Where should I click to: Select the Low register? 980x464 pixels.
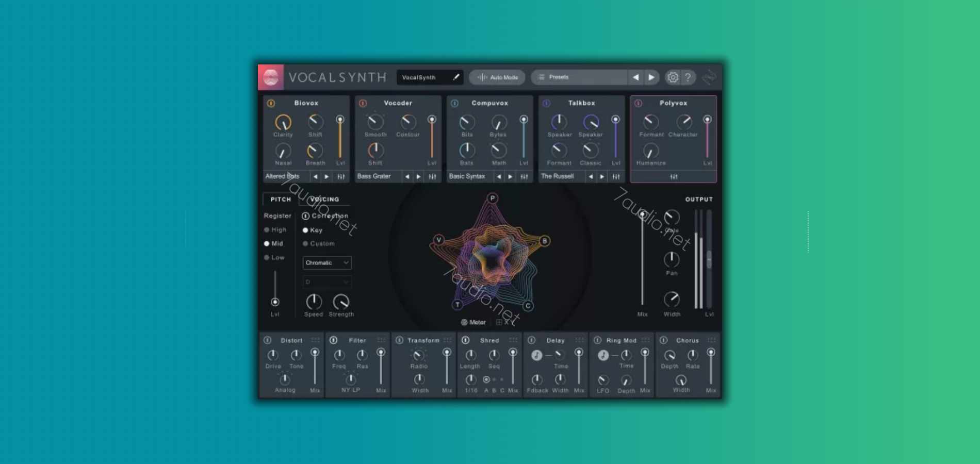coord(274,257)
